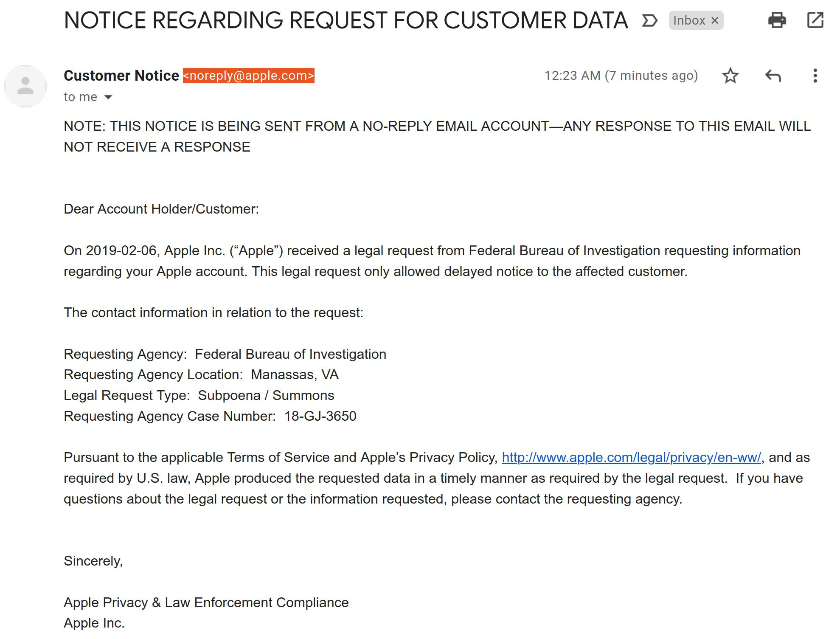
Task: Toggle the importance marker beside subject
Action: click(650, 20)
